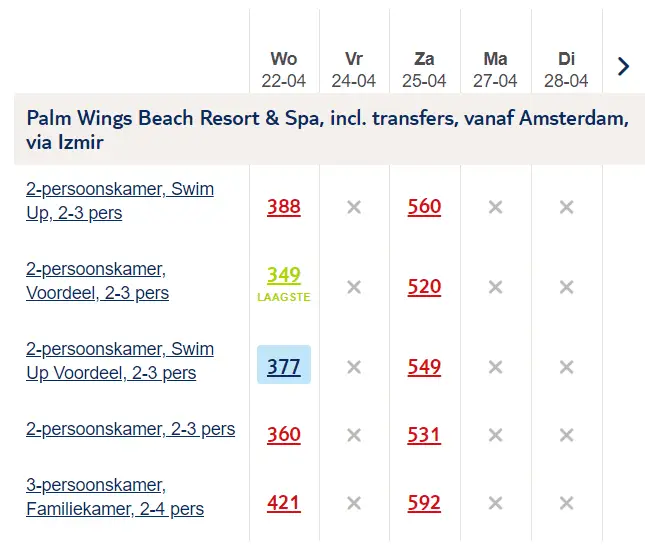Choose the lowest price 349 on Wednesday
Image resolution: width=645 pixels, height=560 pixels.
284,275
